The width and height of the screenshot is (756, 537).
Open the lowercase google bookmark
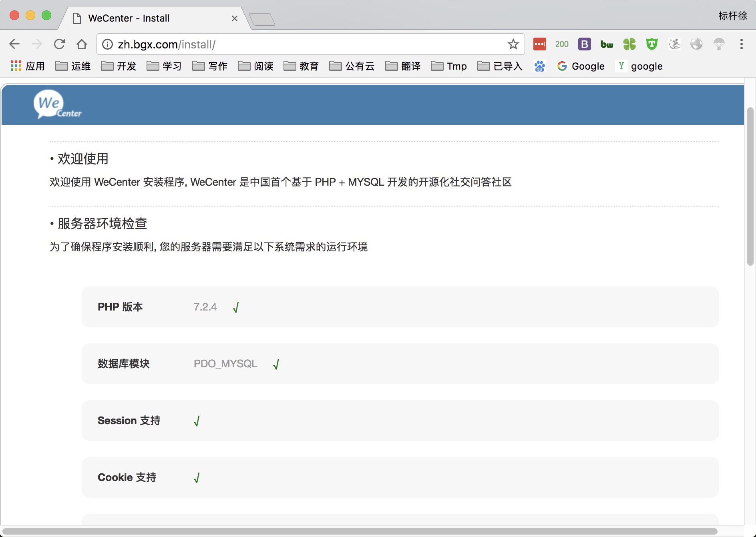tap(639, 66)
